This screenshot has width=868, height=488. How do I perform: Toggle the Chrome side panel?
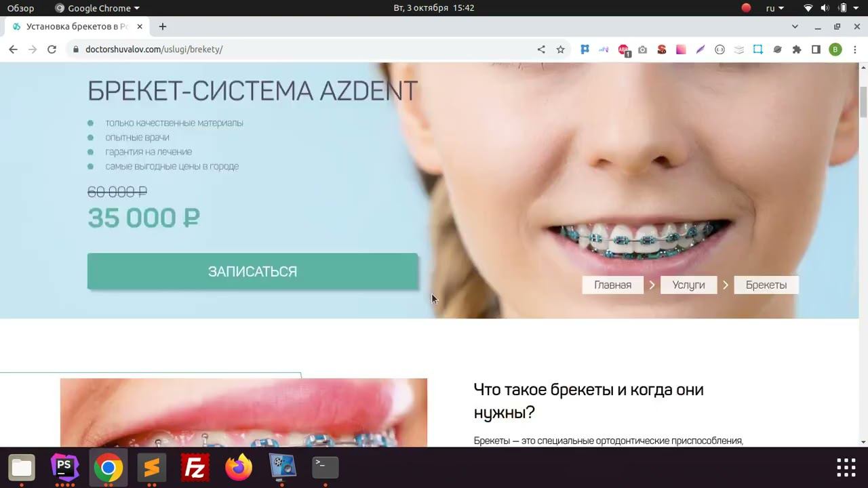[x=816, y=49]
